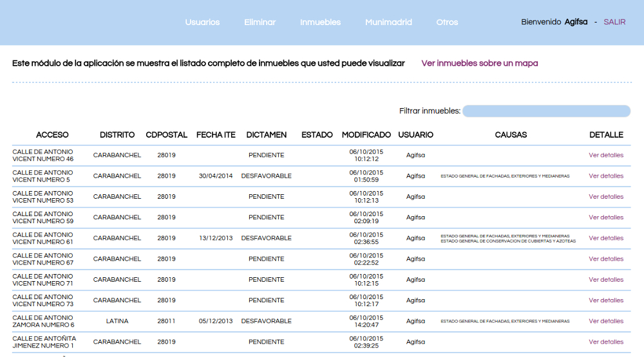
Task: Open Ver detalles for Vicent Numero 53
Action: point(606,197)
